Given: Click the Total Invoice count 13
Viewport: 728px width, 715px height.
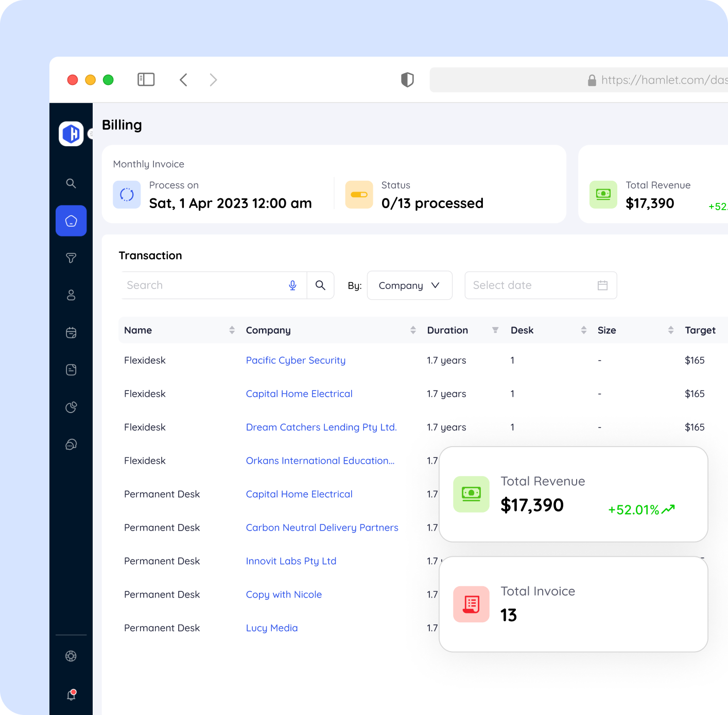Looking at the screenshot, I should click(509, 615).
